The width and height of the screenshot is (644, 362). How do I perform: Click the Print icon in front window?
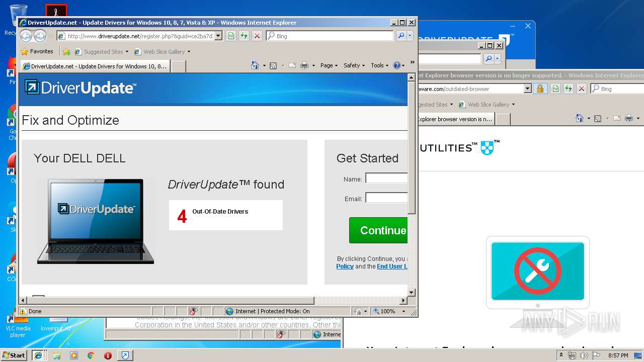(304, 65)
